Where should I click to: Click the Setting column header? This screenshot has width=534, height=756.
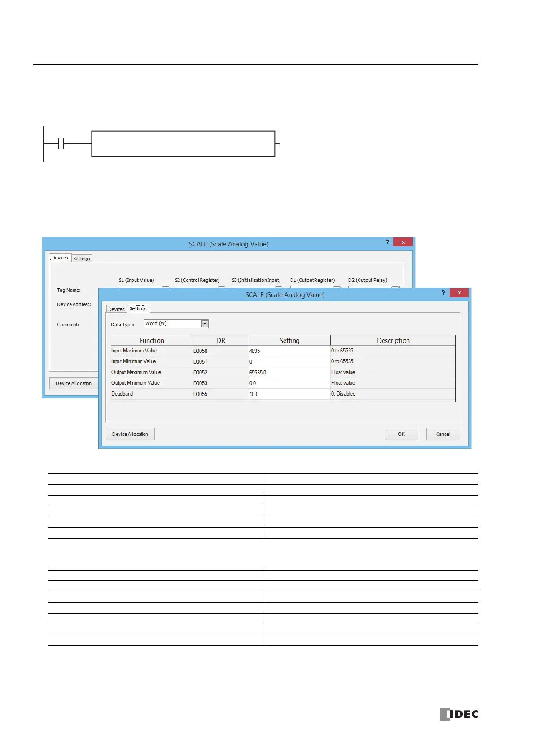point(289,341)
